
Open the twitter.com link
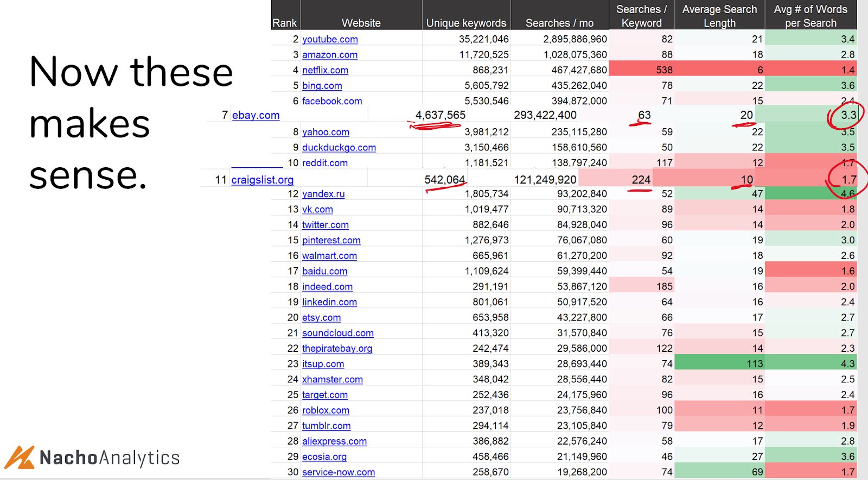325,225
